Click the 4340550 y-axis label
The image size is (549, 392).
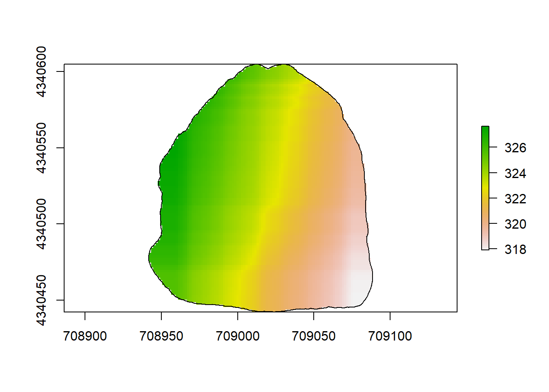click(x=41, y=148)
